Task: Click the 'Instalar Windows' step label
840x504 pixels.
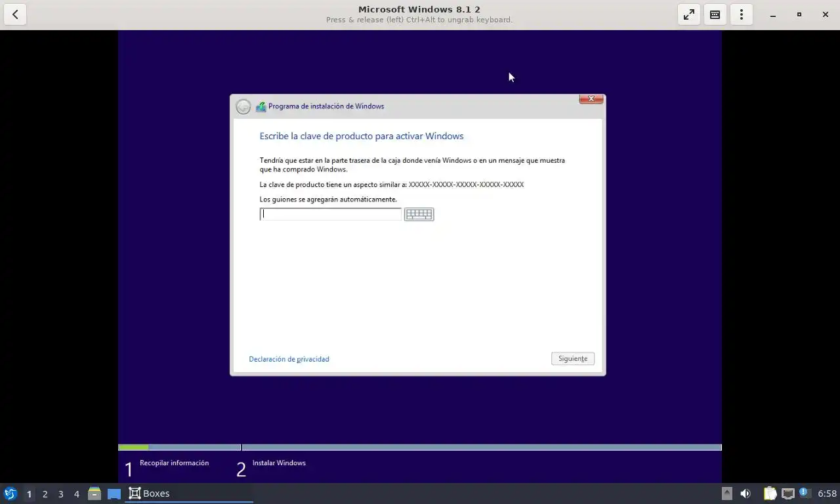Action: click(279, 463)
